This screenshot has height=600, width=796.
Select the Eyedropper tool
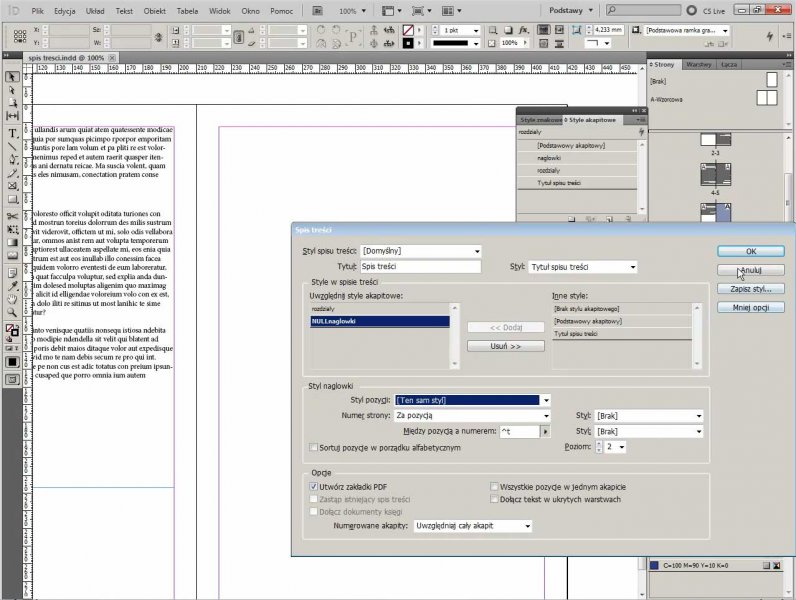pyautogui.click(x=13, y=285)
